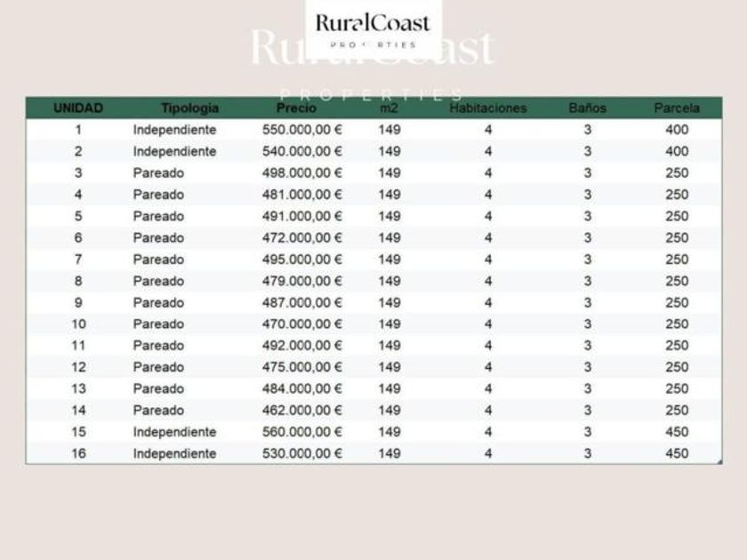The image size is (747, 560).
Task: Select 'Independiente' in the unit 16 row
Action: pyautogui.click(x=174, y=453)
